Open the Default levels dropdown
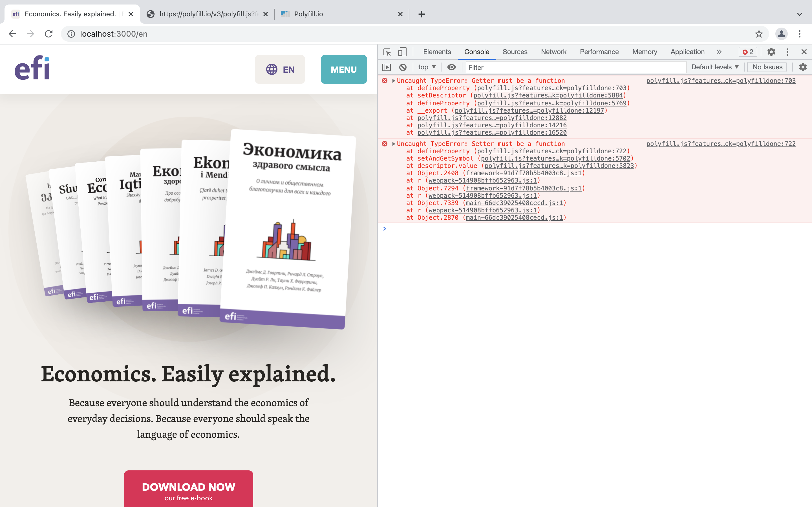Image resolution: width=812 pixels, height=507 pixels. pos(715,67)
